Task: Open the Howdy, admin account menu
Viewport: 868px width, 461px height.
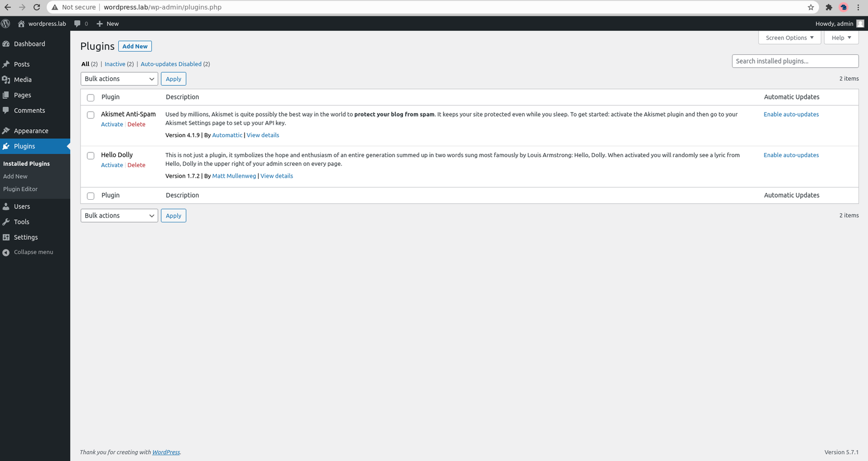Action: [x=839, y=24]
